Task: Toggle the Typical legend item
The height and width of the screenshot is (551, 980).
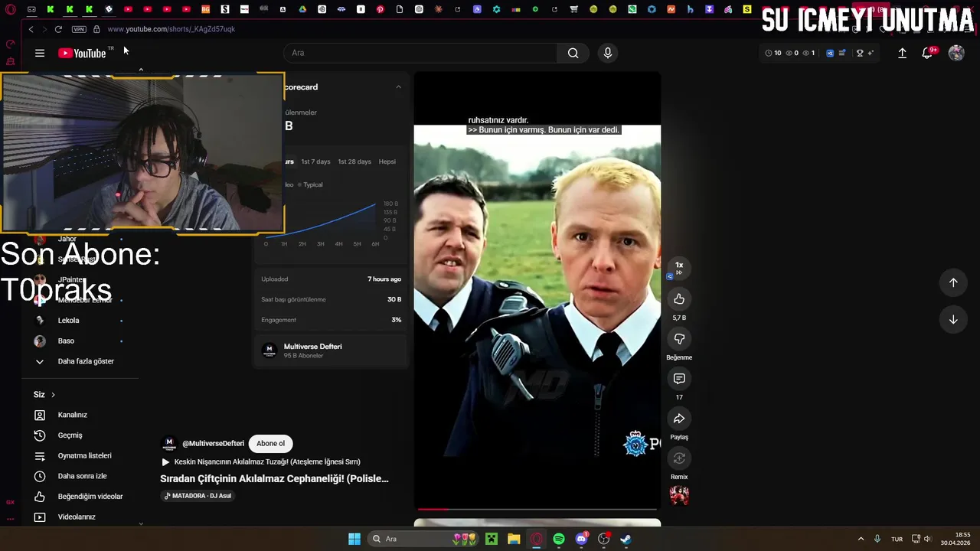Action: pyautogui.click(x=310, y=184)
